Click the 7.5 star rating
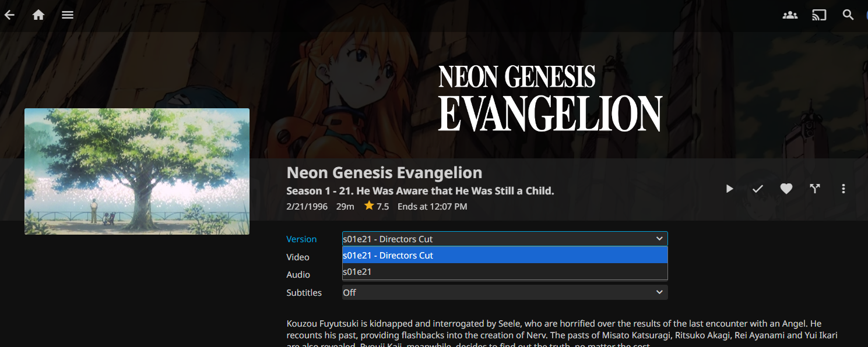 [x=377, y=206]
